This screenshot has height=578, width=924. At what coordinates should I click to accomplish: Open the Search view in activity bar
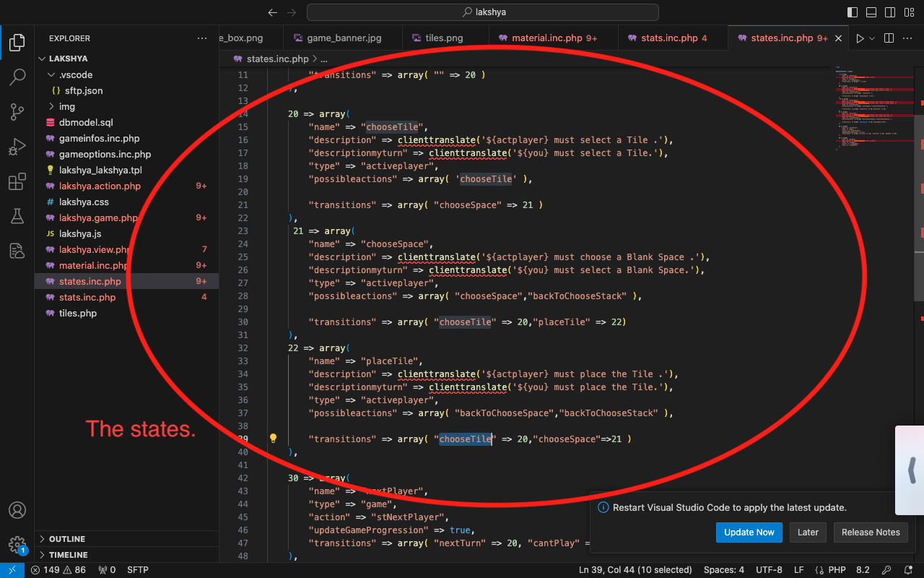[17, 77]
